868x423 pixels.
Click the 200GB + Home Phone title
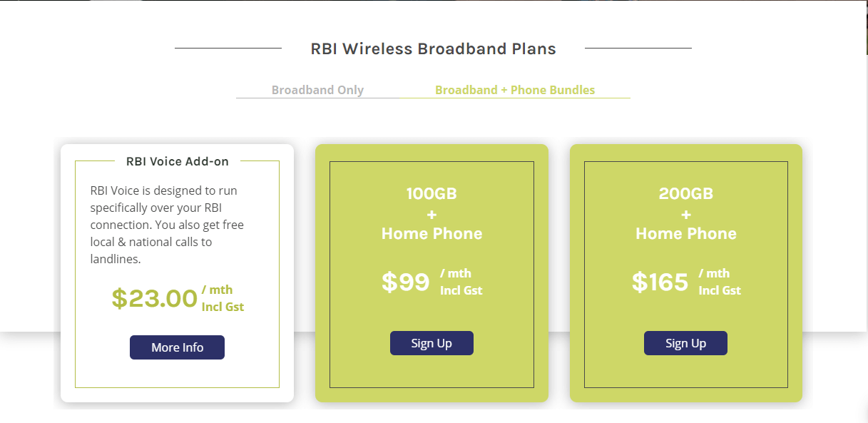click(x=685, y=213)
